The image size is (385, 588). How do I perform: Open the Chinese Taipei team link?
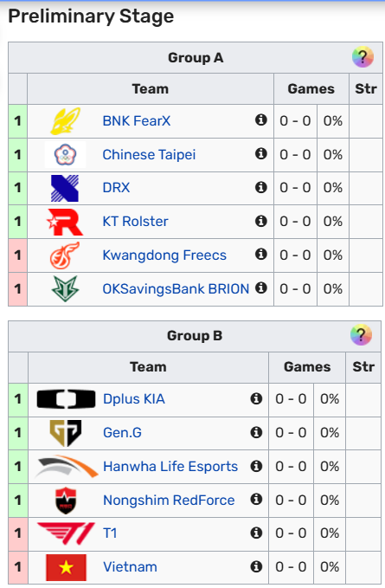(x=149, y=154)
